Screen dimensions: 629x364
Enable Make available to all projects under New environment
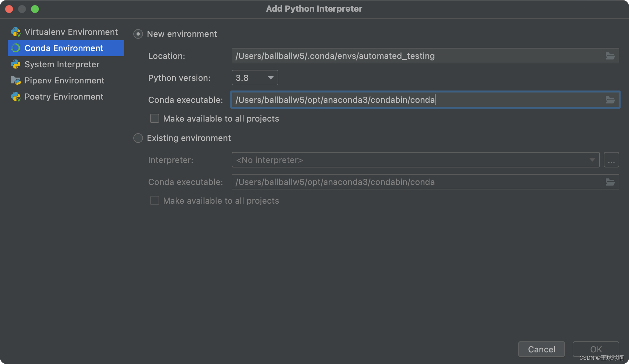[155, 119]
